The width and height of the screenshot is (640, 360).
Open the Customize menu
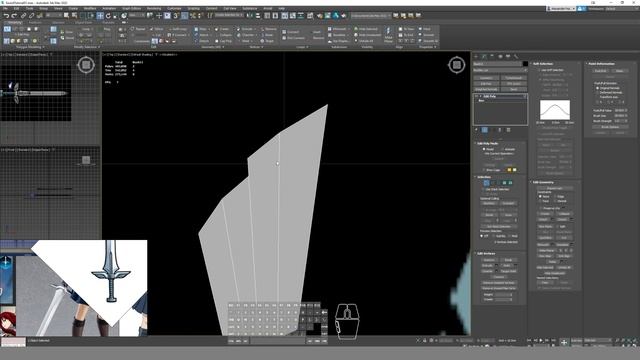[x=174, y=8]
